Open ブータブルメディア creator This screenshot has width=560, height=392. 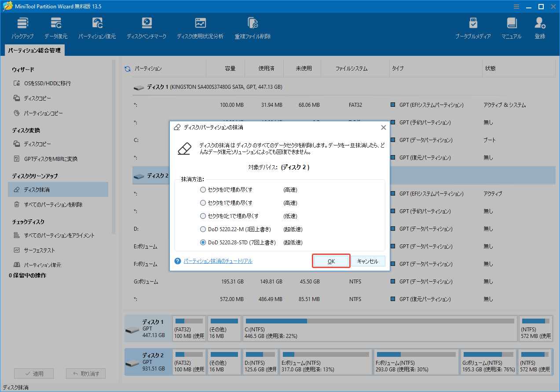473,28
